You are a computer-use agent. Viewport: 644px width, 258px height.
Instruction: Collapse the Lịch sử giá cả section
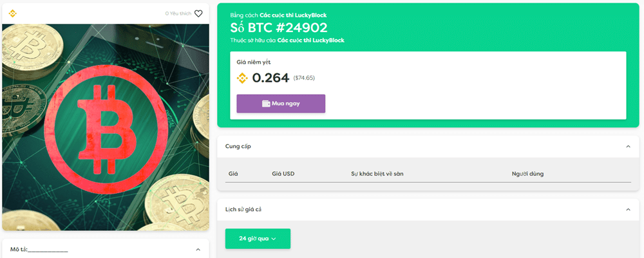628,210
